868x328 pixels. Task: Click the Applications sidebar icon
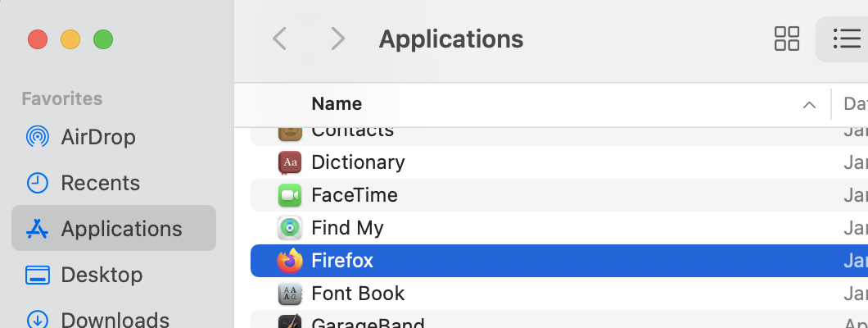tap(38, 228)
